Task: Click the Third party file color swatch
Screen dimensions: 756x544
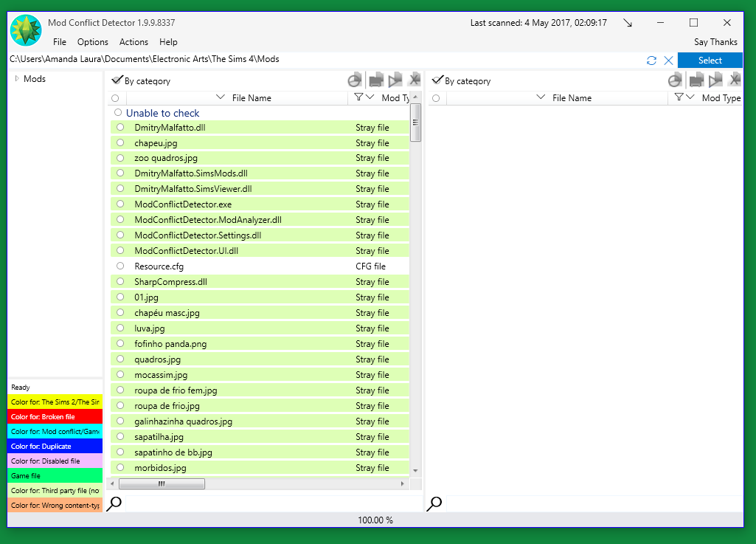Action: point(55,490)
